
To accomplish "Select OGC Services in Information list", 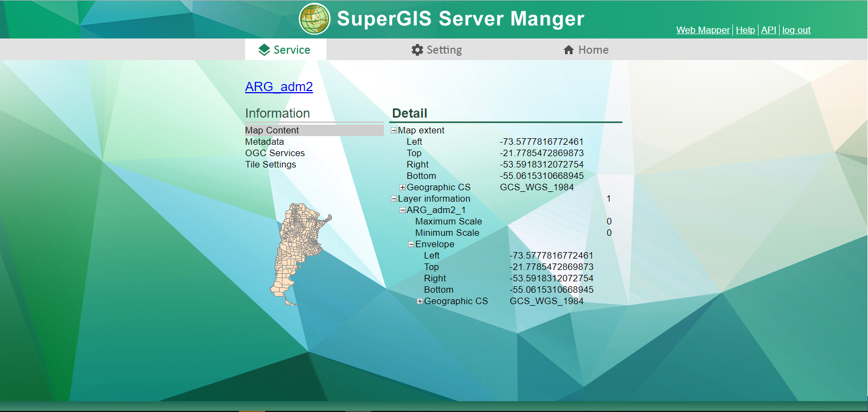I will pos(275,153).
